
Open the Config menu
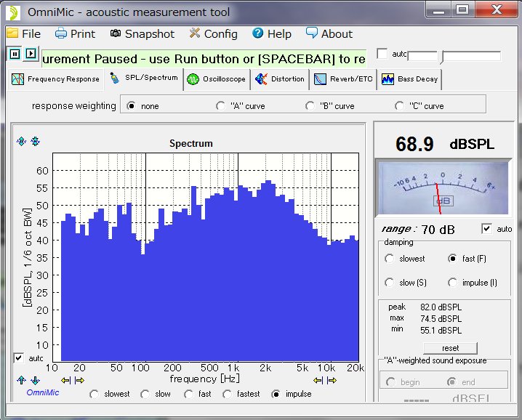[213, 33]
